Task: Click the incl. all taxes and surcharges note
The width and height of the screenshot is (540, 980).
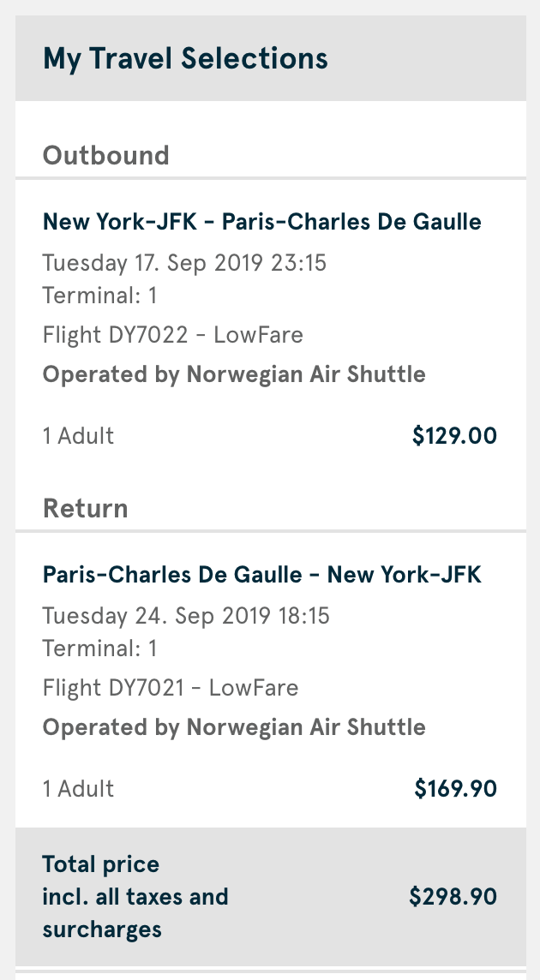Action: (135, 913)
